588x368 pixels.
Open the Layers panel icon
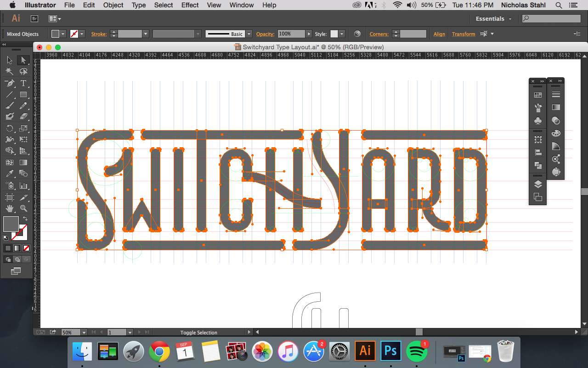point(538,184)
